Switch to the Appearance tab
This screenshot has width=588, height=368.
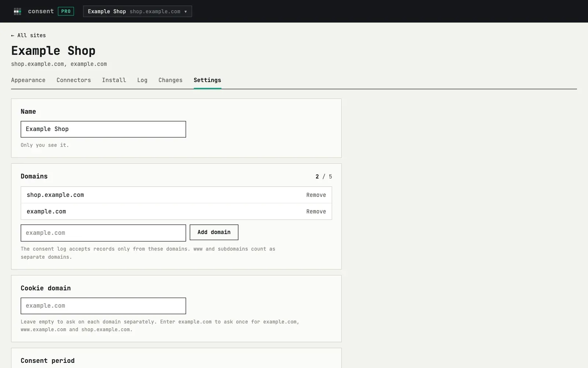coord(28,80)
